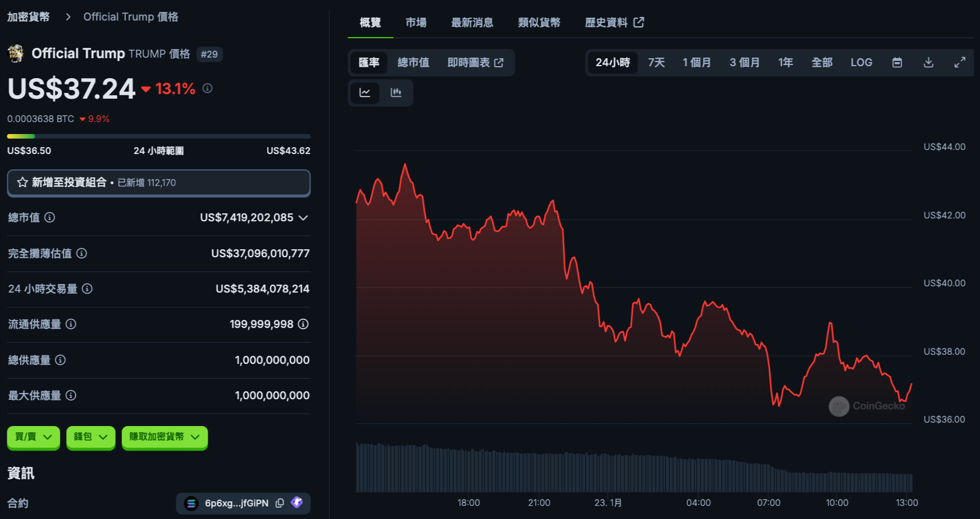This screenshot has height=519, width=980.
Task: Open the 錢包 dropdown menu
Action: (90, 437)
